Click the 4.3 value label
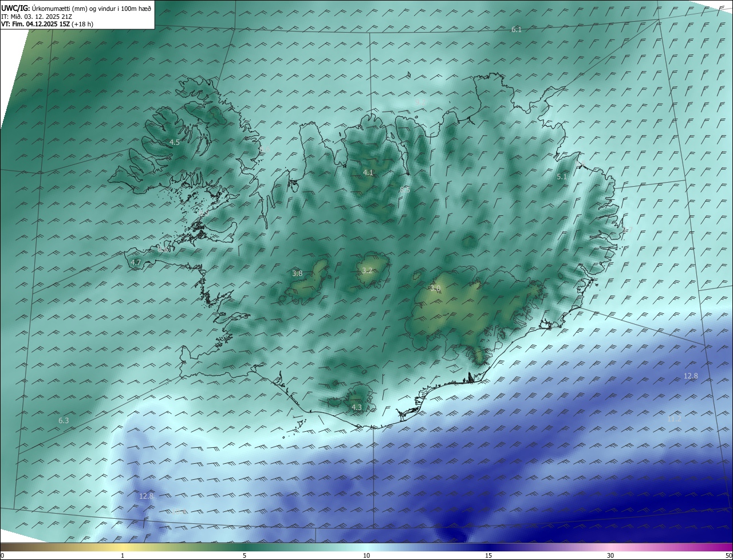 (x=357, y=407)
